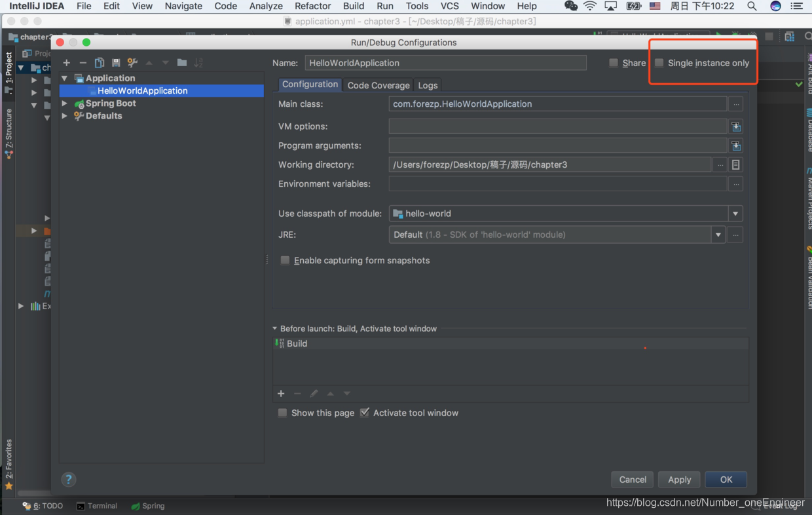The image size is (812, 515).
Task: Open the Navigate menu
Action: [183, 7]
